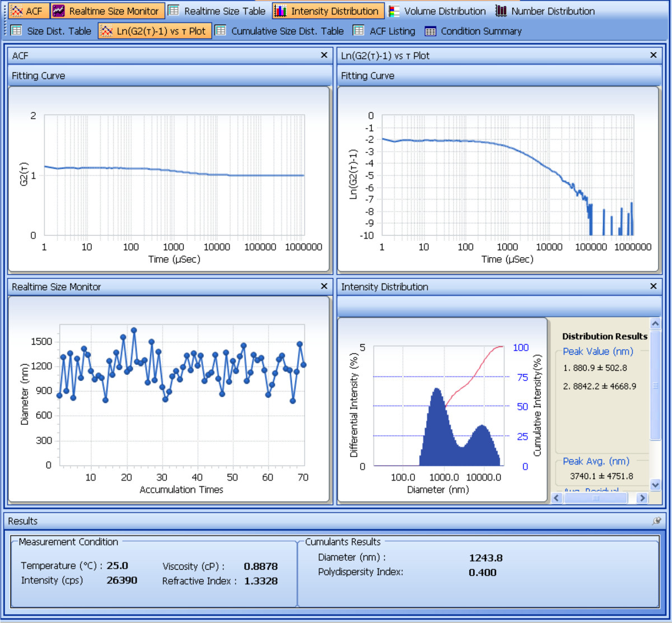Open the Realtime Size Table icon
Image resolution: width=672 pixels, height=623 pixels.
[174, 11]
